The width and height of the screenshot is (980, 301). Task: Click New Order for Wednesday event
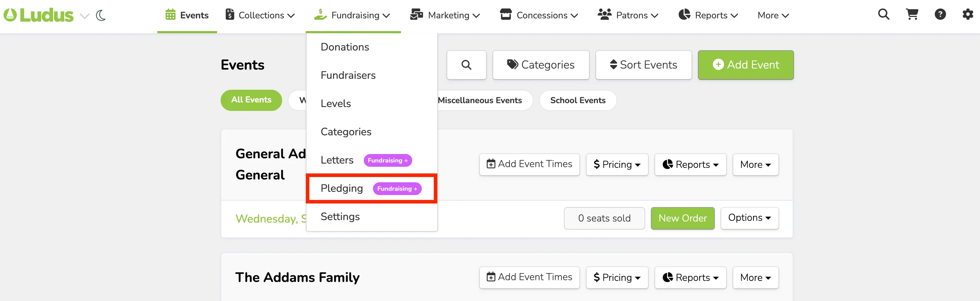coord(682,218)
